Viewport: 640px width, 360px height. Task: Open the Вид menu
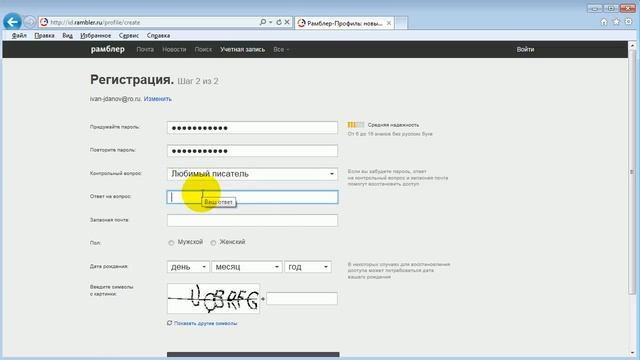pyautogui.click(x=67, y=36)
